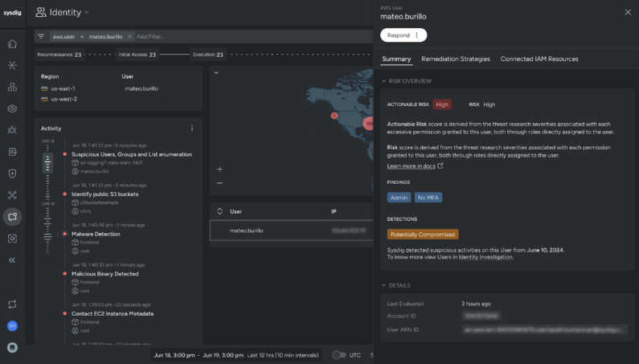Select the mateo.burillo table row
The width and height of the screenshot is (639, 364).
tap(292, 231)
